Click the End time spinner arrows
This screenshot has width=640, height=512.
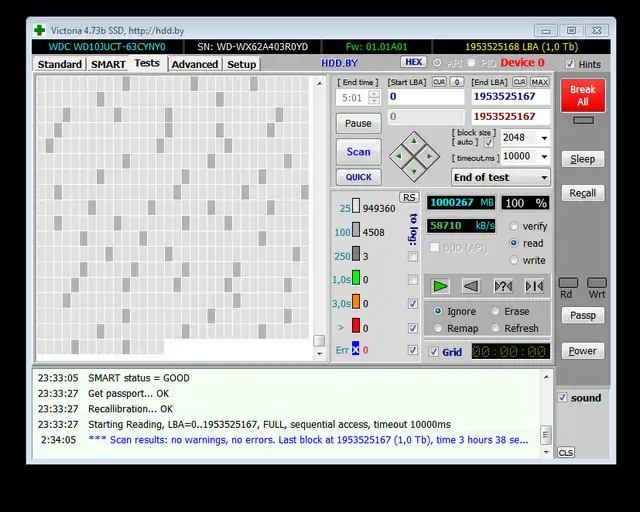(x=374, y=98)
